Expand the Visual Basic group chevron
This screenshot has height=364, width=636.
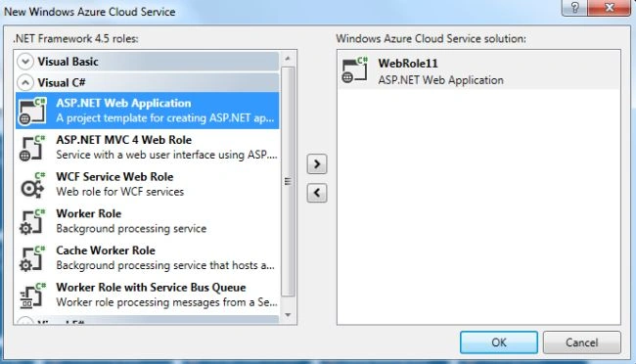(x=25, y=62)
